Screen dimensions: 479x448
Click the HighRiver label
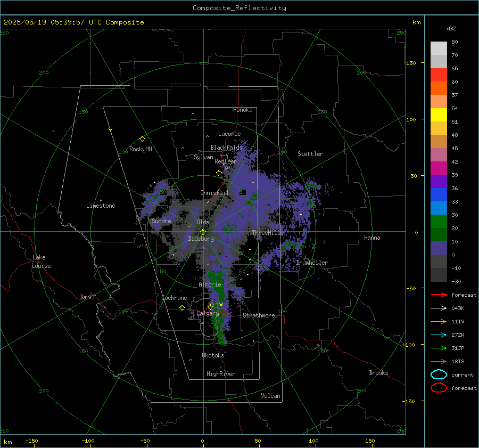point(221,374)
